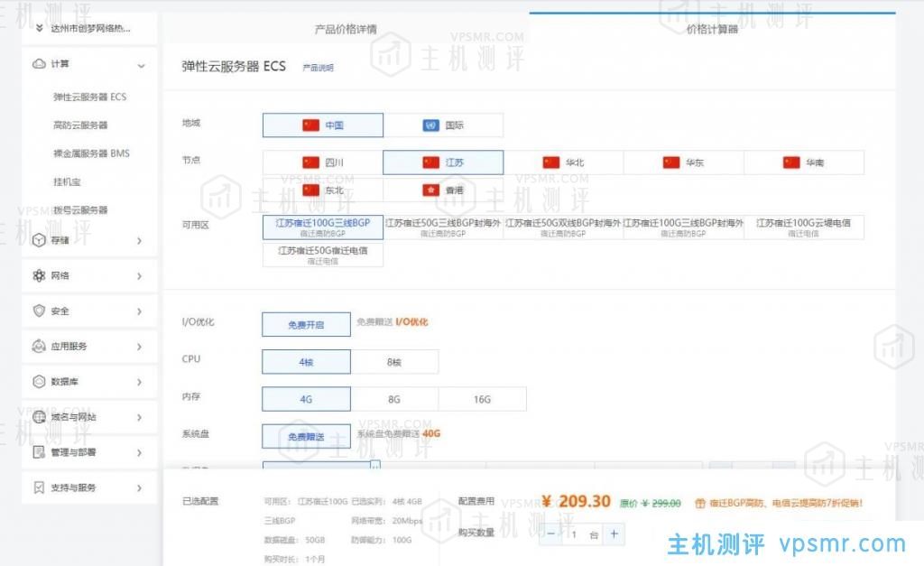Select zone 江苏宿迁50G宿迁电信
The image size is (924, 566).
(x=323, y=255)
